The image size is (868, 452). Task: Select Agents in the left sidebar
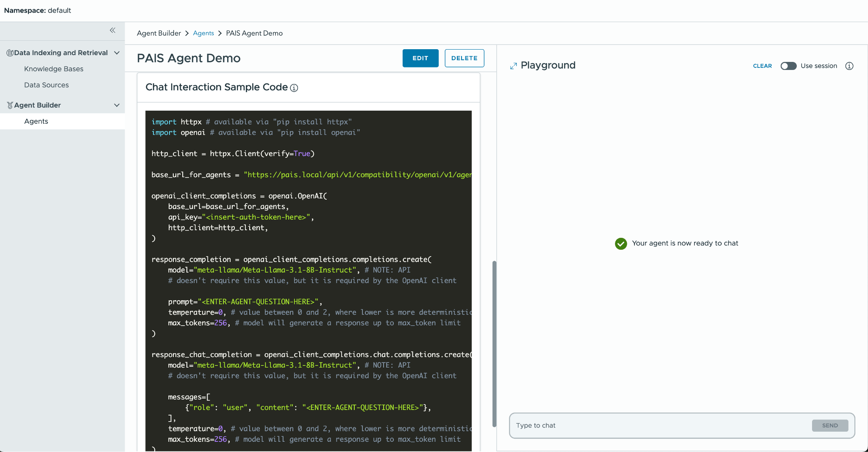(x=36, y=121)
